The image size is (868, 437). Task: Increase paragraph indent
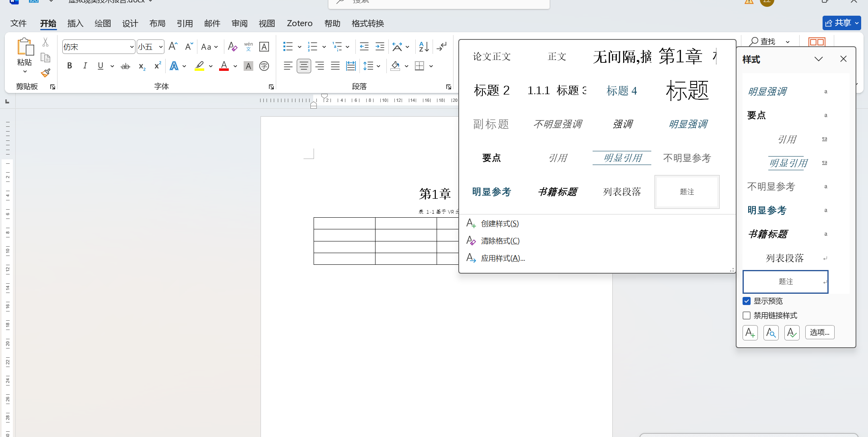click(x=380, y=47)
